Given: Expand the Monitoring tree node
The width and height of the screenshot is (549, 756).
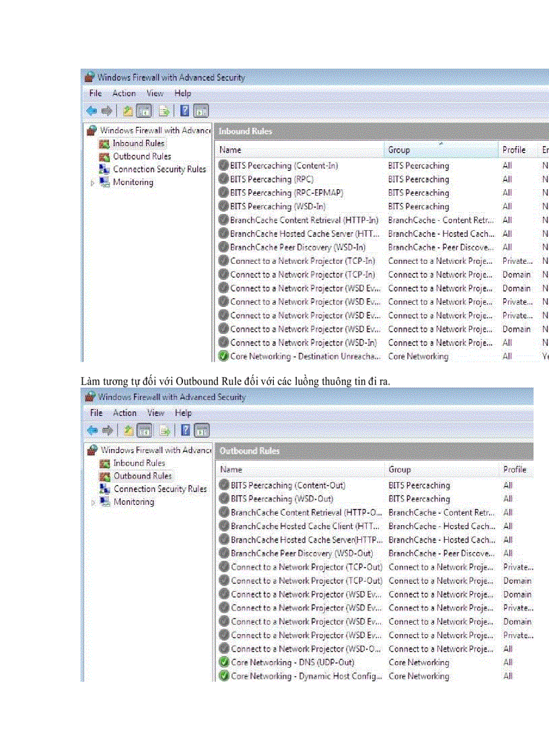Looking at the screenshot, I should 92,182.
